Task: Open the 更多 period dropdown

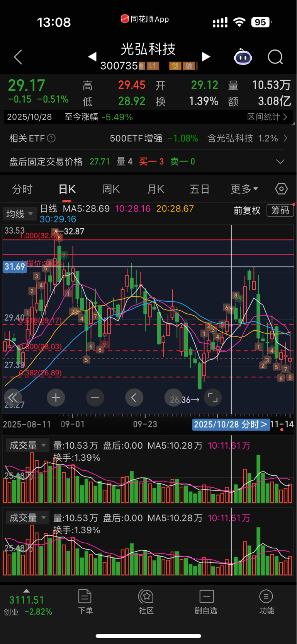Action: point(244,189)
